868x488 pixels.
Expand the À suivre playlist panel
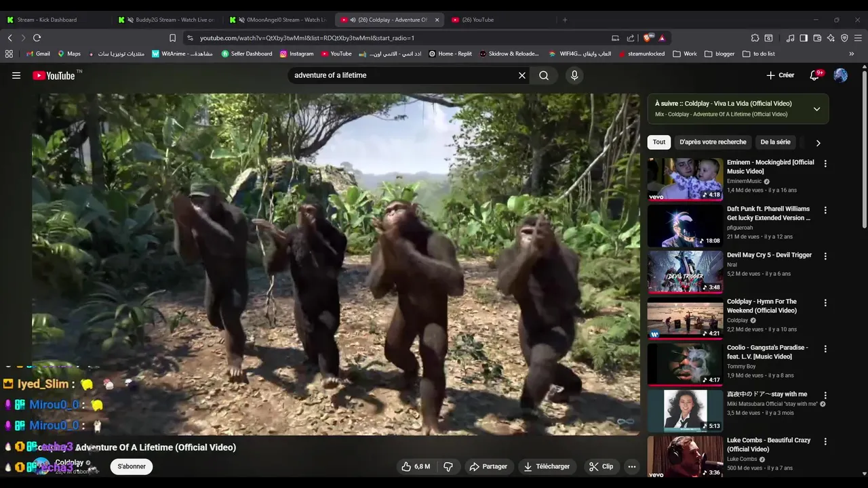coord(816,108)
